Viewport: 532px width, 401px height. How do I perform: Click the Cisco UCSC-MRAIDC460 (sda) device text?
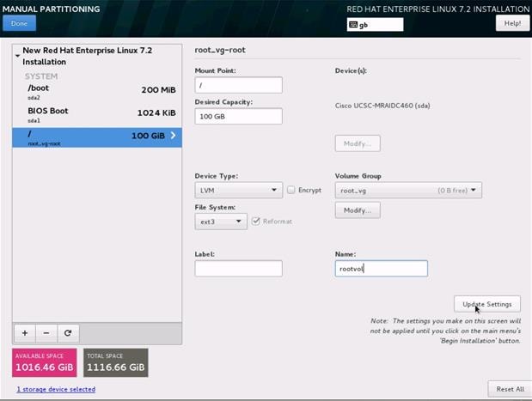(382, 106)
